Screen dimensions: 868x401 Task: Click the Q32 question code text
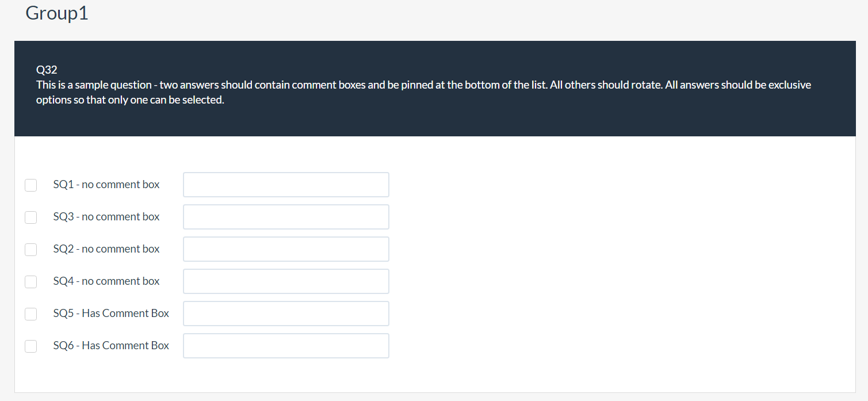point(47,70)
